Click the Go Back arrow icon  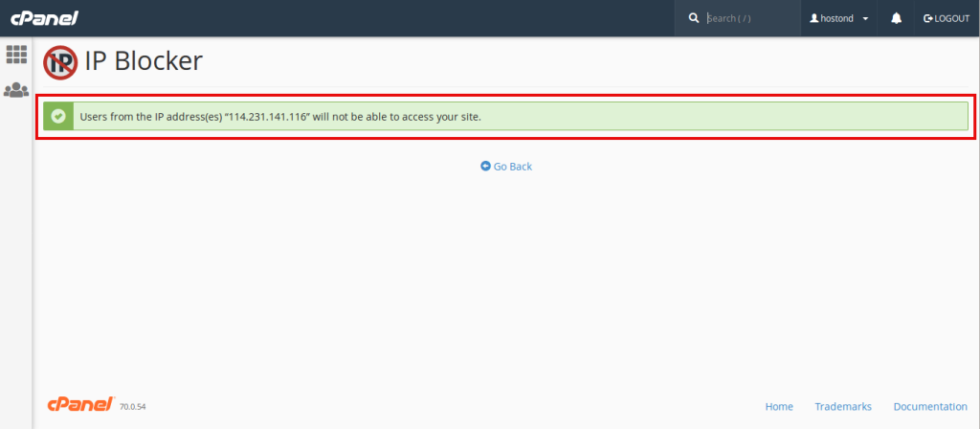[485, 166]
